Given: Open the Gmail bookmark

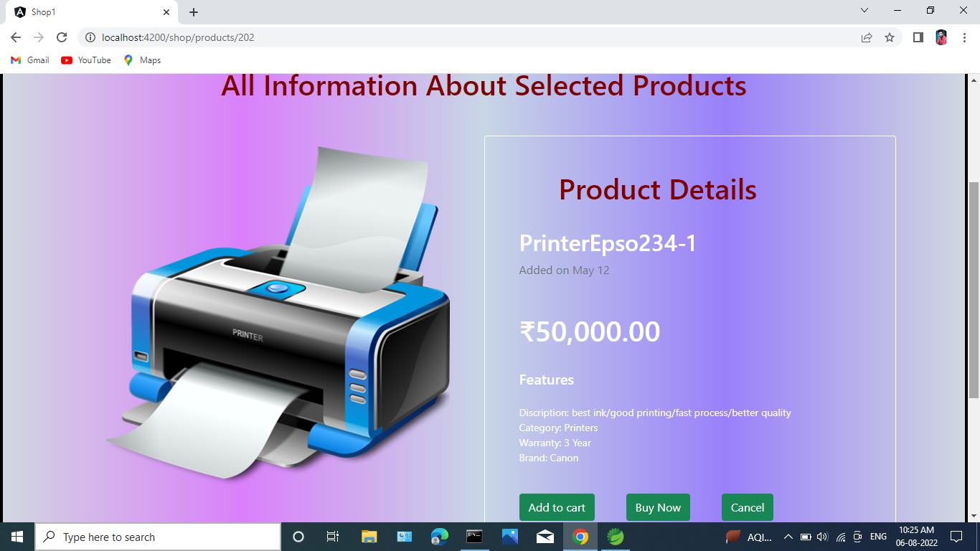Looking at the screenshot, I should [x=30, y=60].
